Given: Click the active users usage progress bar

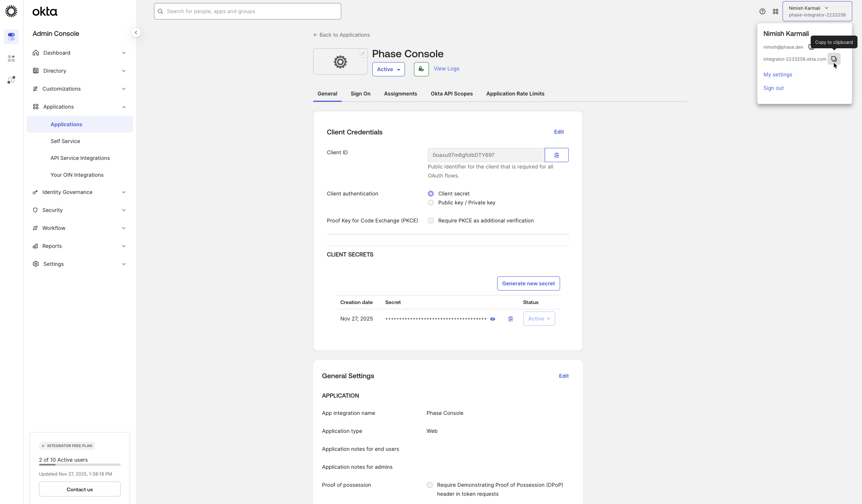Looking at the screenshot, I should point(80,465).
